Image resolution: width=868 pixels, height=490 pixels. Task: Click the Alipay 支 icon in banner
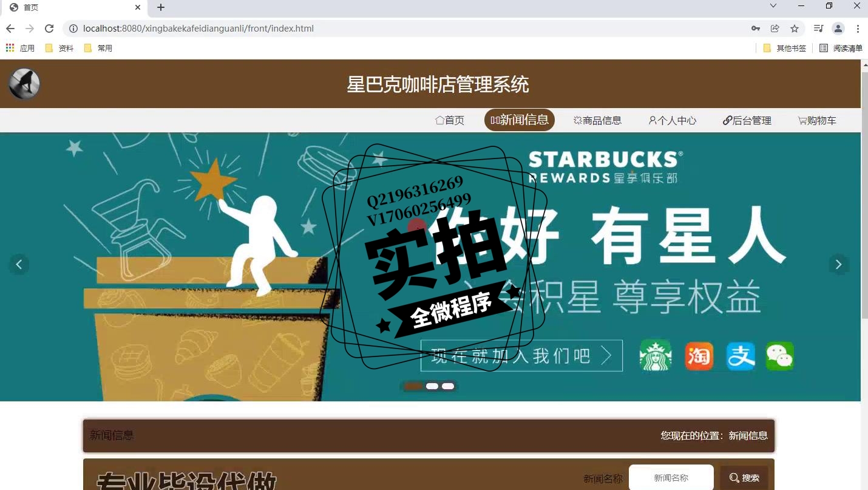point(741,356)
